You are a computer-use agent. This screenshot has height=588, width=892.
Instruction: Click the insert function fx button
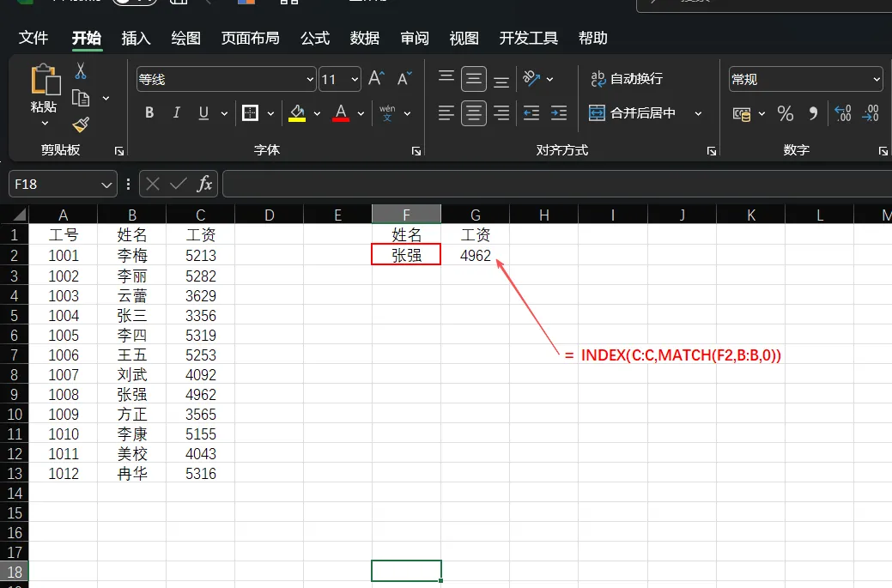(204, 185)
